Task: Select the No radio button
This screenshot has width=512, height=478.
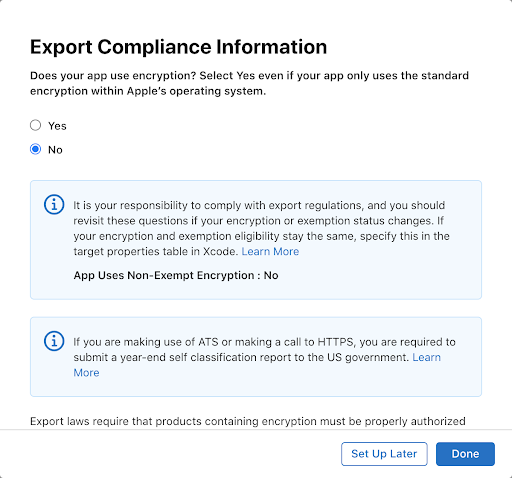Action: click(x=35, y=149)
